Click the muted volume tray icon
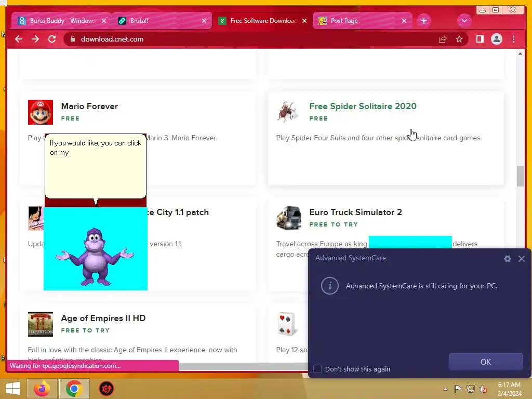This screenshot has height=399, width=532. pyautogui.click(x=483, y=389)
